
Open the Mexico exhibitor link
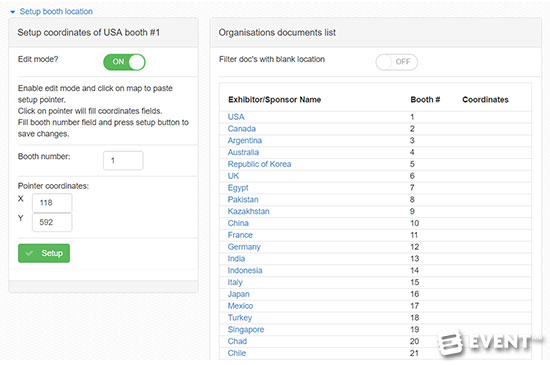click(240, 306)
